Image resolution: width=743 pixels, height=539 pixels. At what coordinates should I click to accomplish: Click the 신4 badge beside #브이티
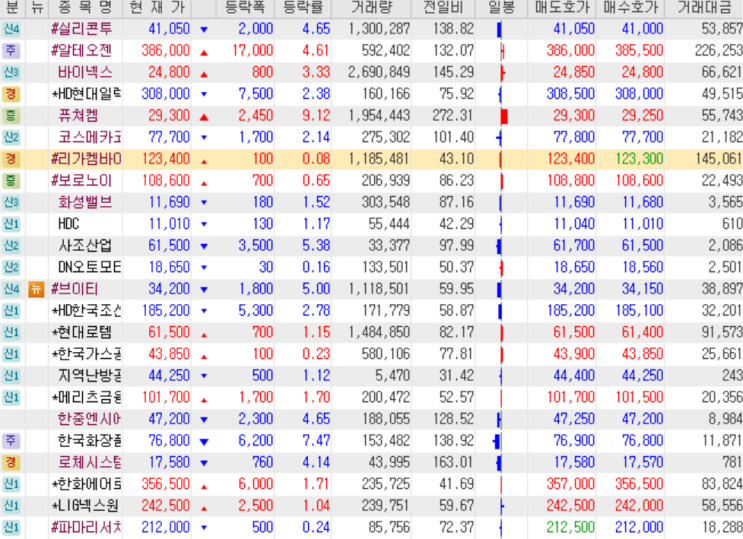(11, 289)
